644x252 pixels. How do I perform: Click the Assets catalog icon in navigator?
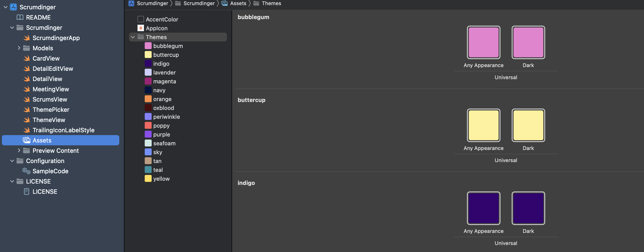pyautogui.click(x=27, y=140)
